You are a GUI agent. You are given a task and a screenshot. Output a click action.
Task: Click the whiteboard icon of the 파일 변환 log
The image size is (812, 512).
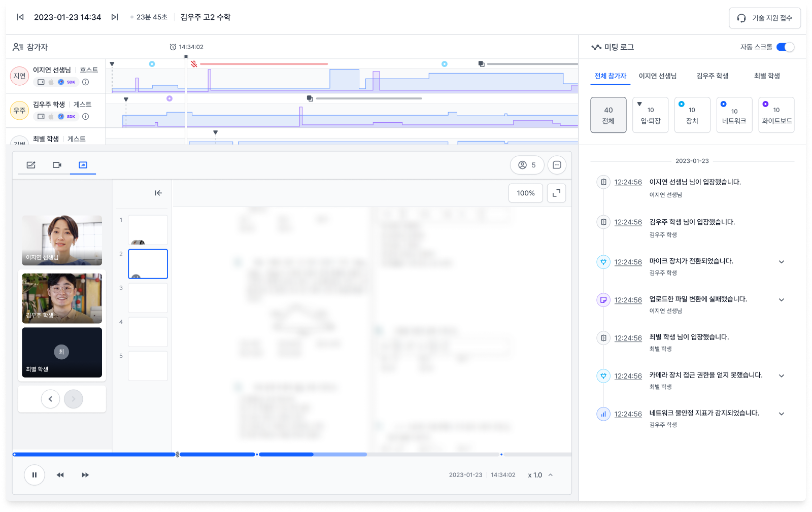point(603,300)
